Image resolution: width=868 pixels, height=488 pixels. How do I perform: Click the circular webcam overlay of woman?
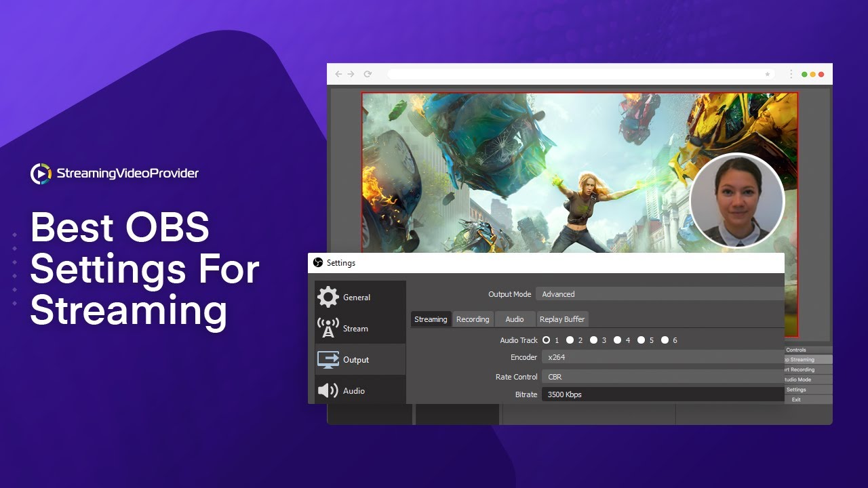[x=736, y=201]
